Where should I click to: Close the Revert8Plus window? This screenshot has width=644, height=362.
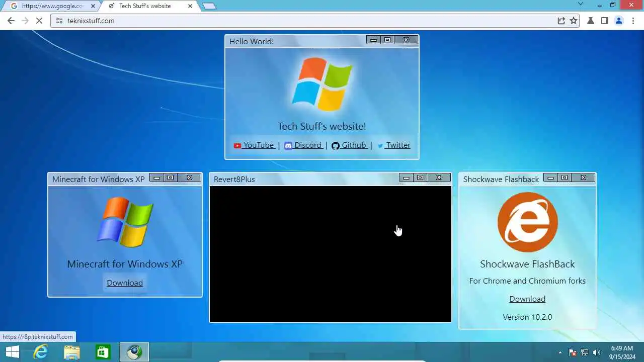coord(439,177)
